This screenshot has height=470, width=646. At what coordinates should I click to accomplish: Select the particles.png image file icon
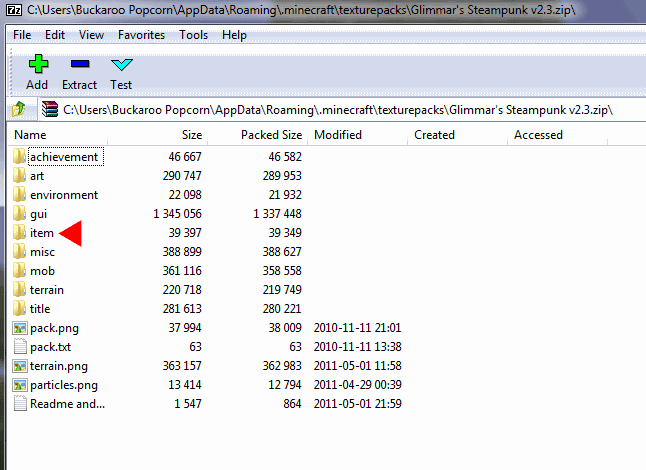pos(20,385)
